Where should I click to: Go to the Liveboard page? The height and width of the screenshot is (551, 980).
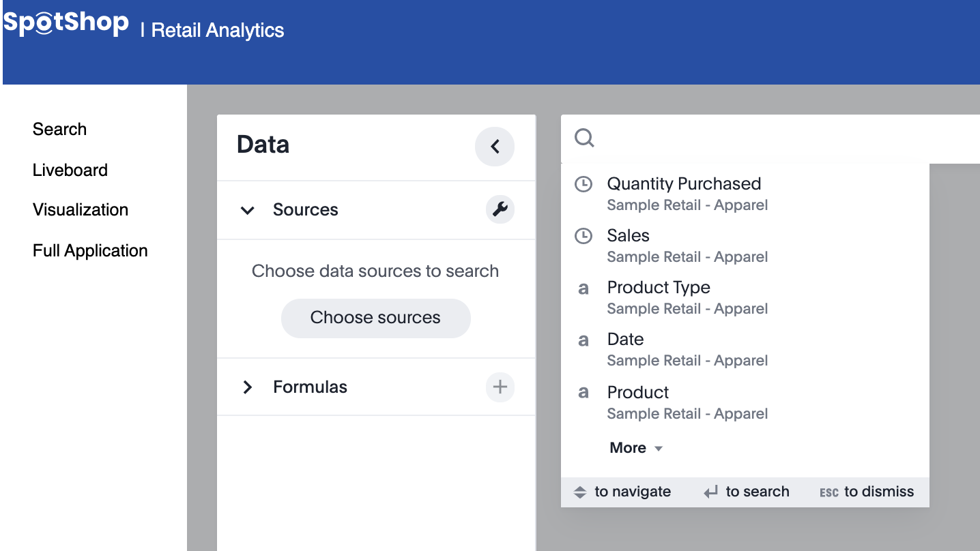70,170
